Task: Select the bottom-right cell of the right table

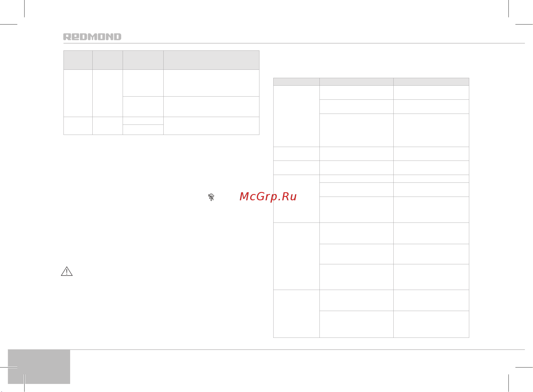Action: click(431, 324)
